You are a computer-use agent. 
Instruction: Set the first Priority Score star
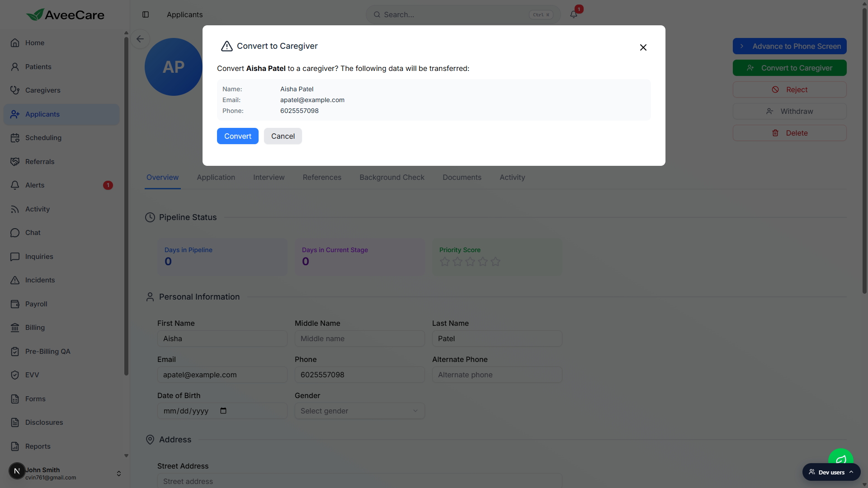(x=445, y=262)
